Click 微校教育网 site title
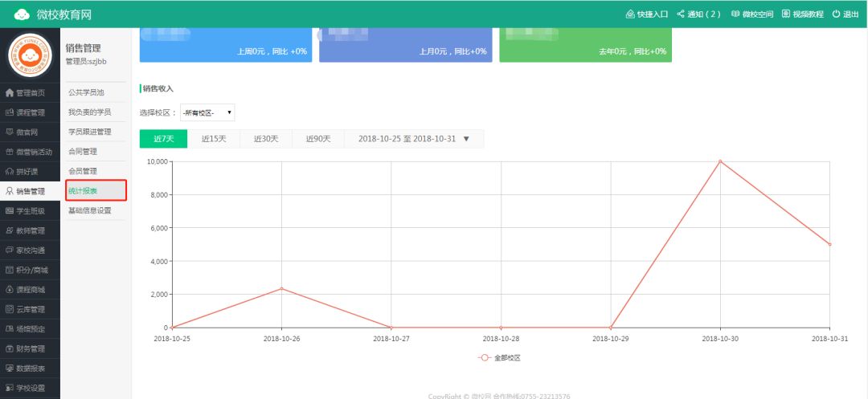 pos(64,15)
